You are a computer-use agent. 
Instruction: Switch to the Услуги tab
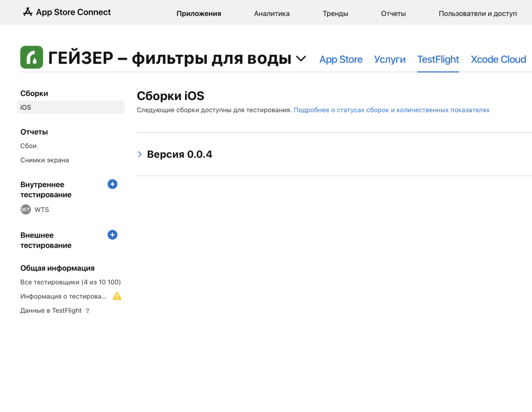[x=390, y=60]
